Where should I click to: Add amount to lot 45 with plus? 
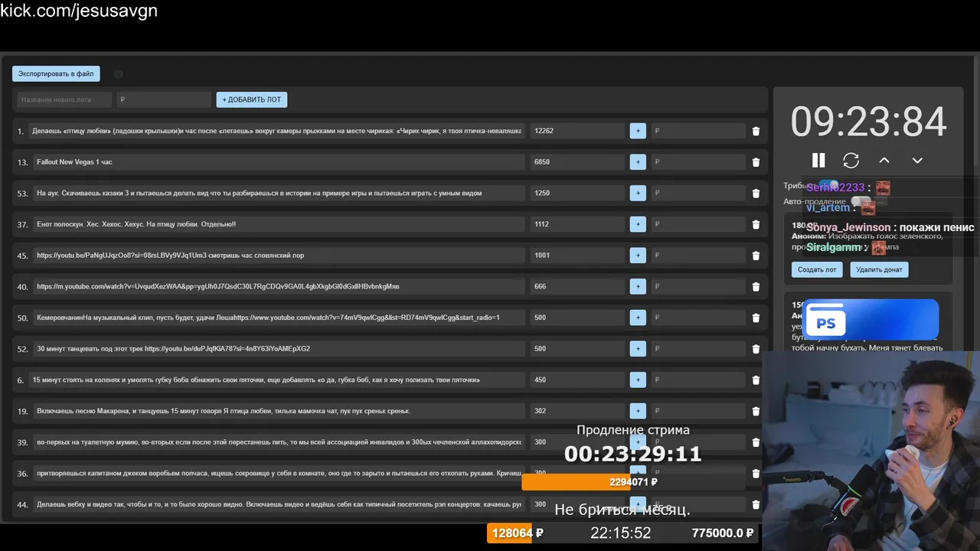coord(638,256)
